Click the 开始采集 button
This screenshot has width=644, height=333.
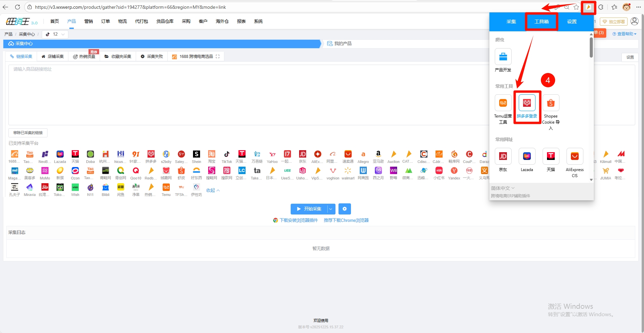[309, 209]
